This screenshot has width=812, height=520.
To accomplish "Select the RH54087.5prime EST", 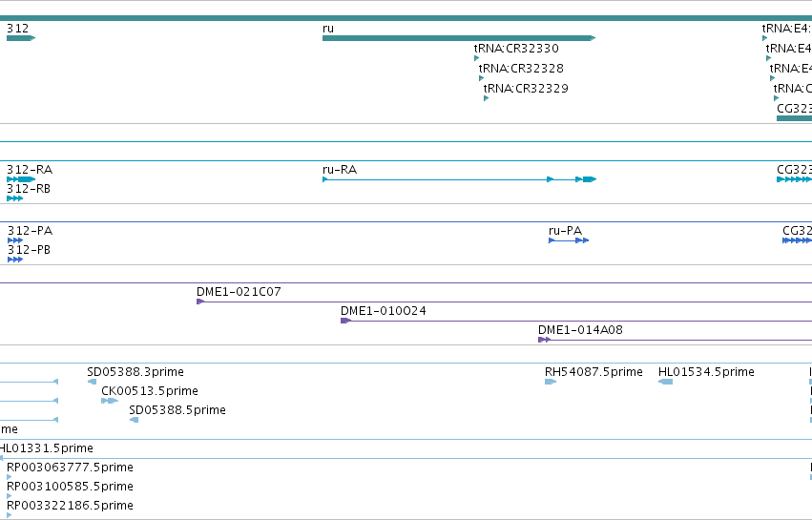I will coord(551,382).
